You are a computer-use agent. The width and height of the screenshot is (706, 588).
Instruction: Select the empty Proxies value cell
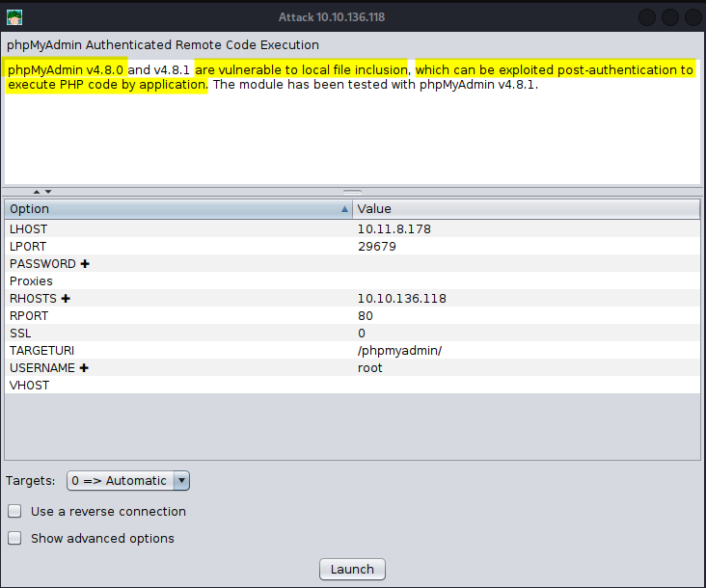526,281
